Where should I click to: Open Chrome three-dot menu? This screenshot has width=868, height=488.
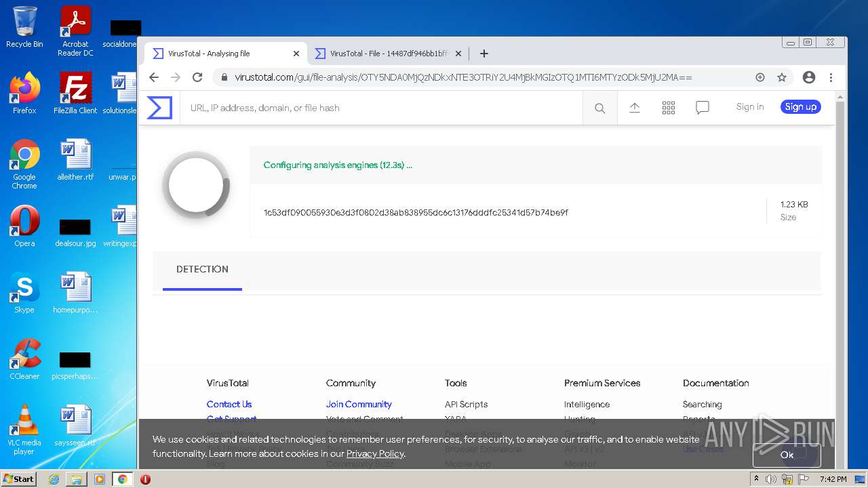(831, 77)
